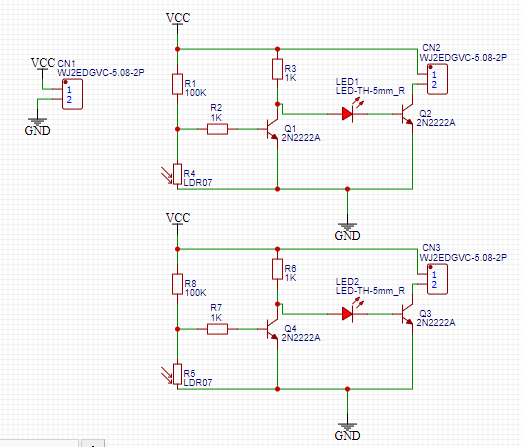The image size is (521, 447).
Task: Click the Q2 designator label
Action: coord(425,113)
